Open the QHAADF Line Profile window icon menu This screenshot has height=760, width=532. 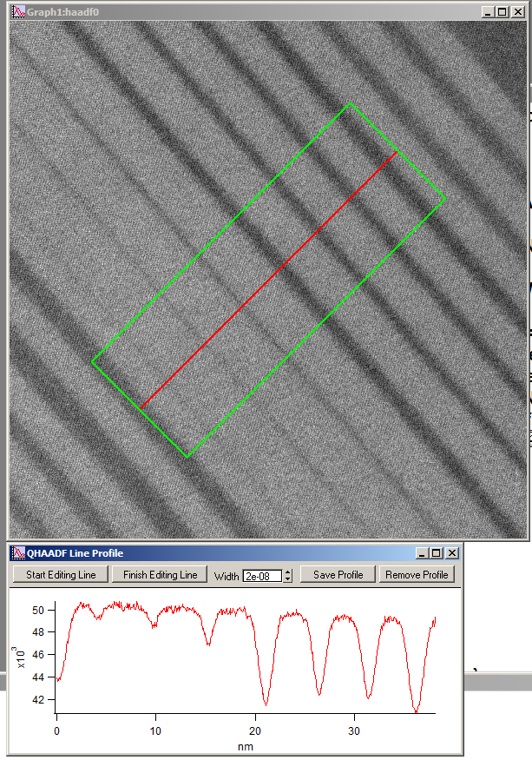tap(17, 553)
